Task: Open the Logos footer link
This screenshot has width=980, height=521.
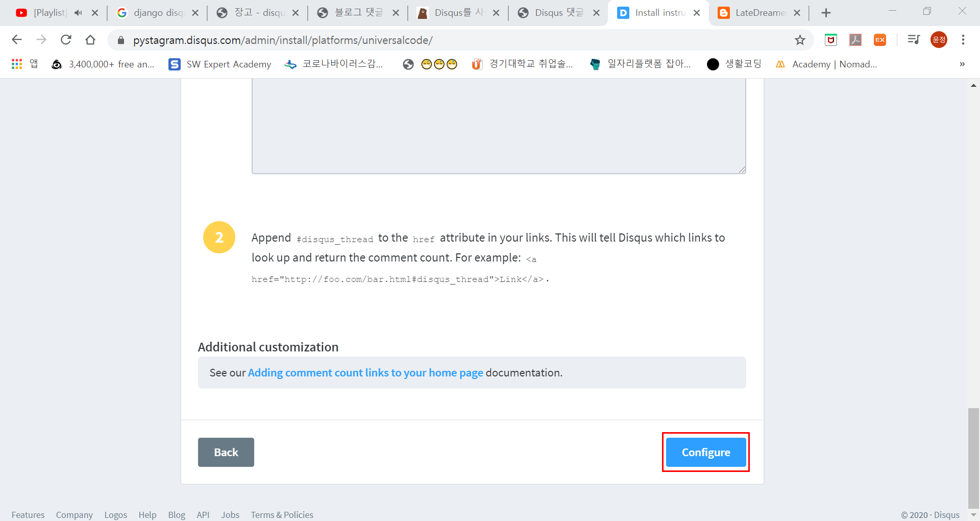Action: pyautogui.click(x=116, y=515)
